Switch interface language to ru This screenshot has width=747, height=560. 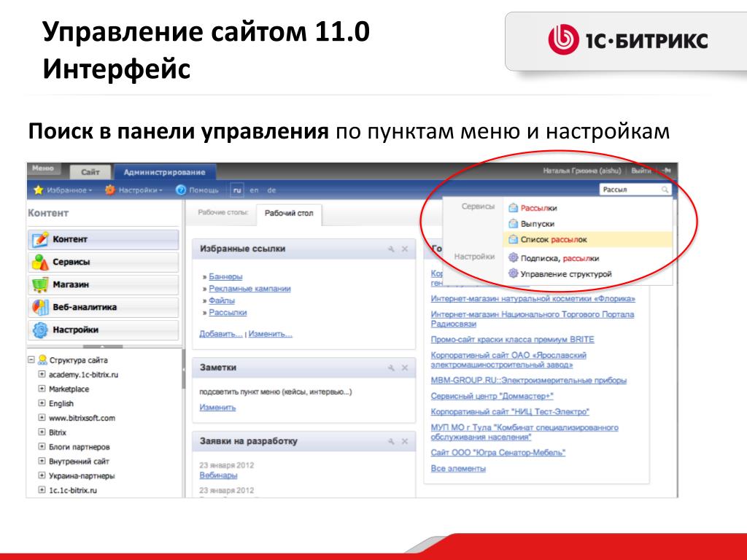[237, 190]
